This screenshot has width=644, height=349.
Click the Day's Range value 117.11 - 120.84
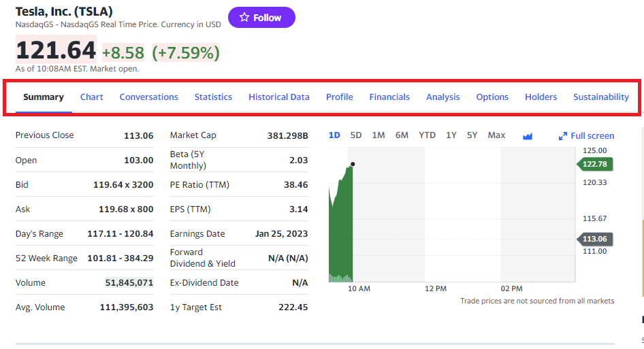click(120, 233)
